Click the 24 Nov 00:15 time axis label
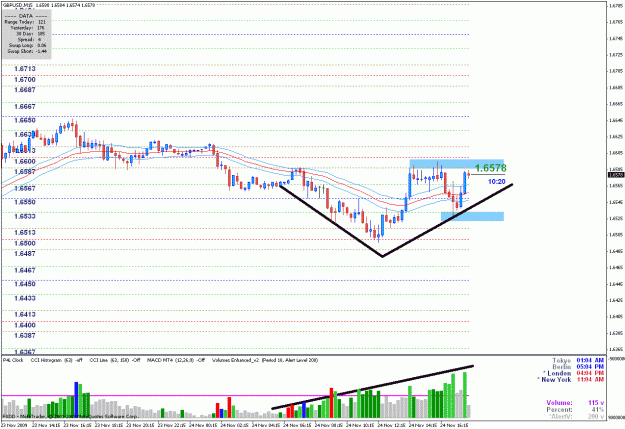Screen dimensions: 625x429 (204, 425)
